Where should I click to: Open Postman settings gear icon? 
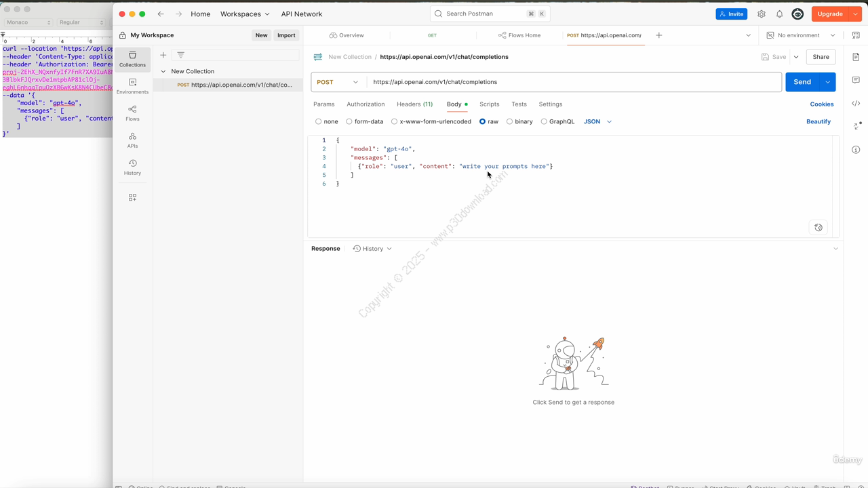[x=762, y=14]
